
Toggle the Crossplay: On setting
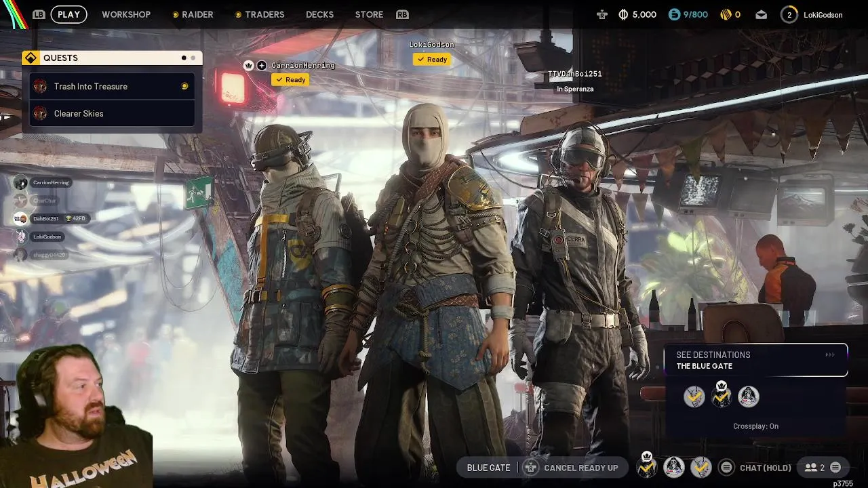pos(755,426)
